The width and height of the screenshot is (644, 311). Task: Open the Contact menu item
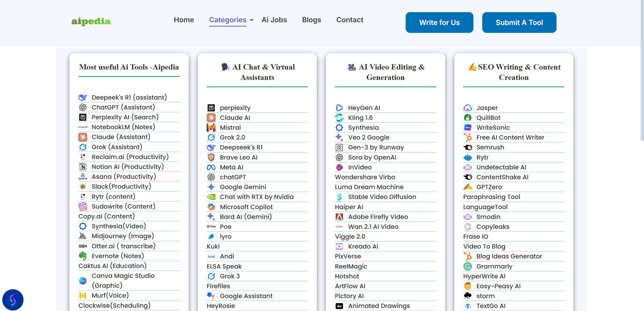[x=350, y=20]
